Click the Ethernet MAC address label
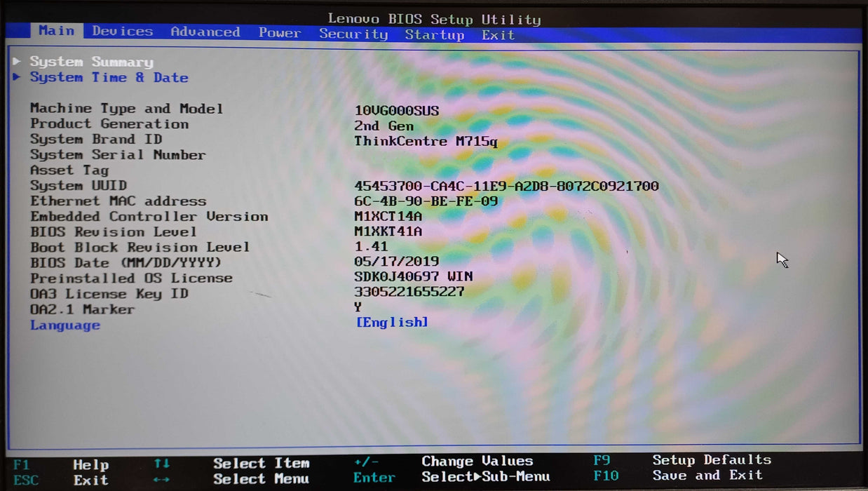 coord(118,201)
